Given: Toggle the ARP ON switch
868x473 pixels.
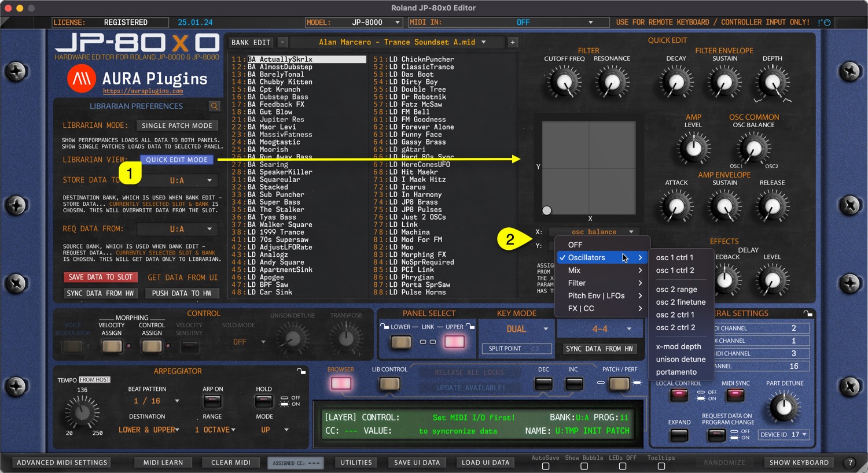Looking at the screenshot, I should pyautogui.click(x=212, y=401).
